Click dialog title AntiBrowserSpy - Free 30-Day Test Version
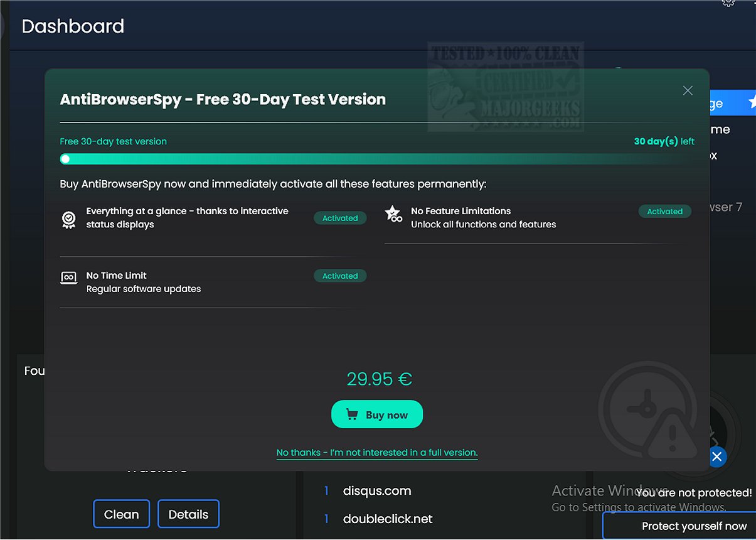 click(x=223, y=99)
